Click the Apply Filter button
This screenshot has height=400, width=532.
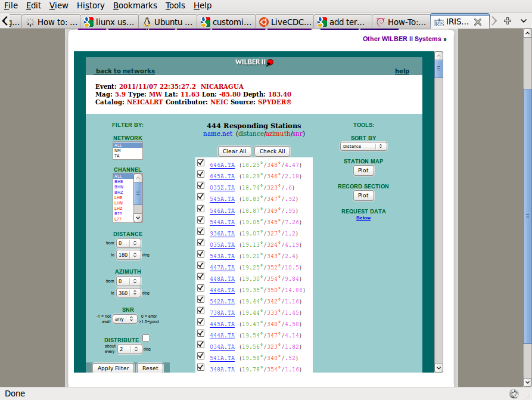coord(113,368)
